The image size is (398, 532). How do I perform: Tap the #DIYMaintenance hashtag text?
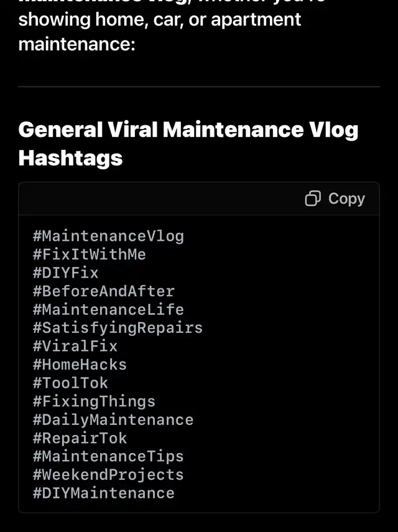104,493
